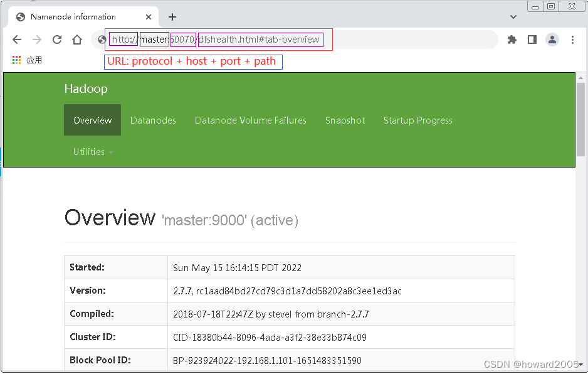Select 'Sun May 15 16:14:15 PDT 2022' value
The image size is (588, 374).
tap(237, 268)
